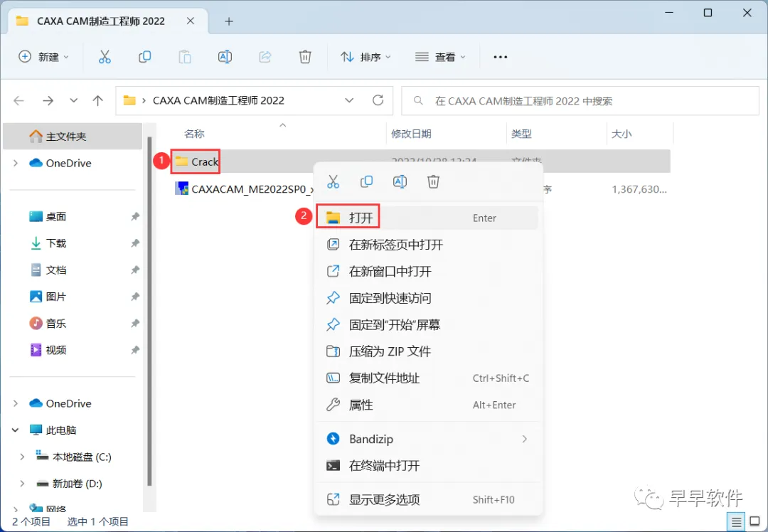Open the 排序 sort dropdown
768x532 pixels.
pyautogui.click(x=366, y=57)
